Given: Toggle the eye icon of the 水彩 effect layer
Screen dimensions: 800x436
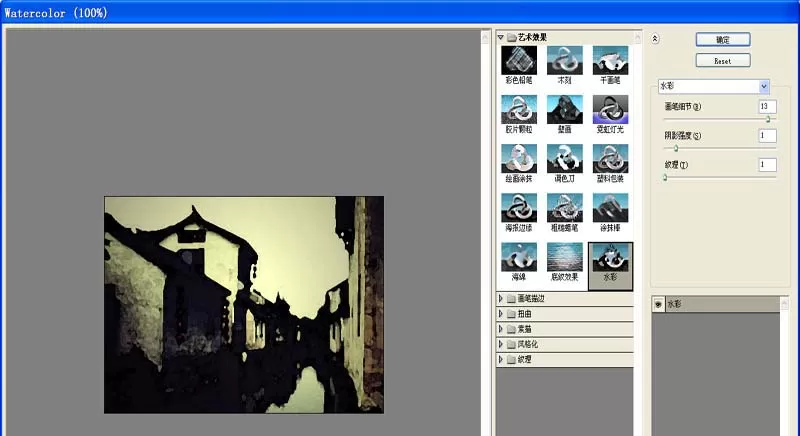Looking at the screenshot, I should tap(658, 304).
